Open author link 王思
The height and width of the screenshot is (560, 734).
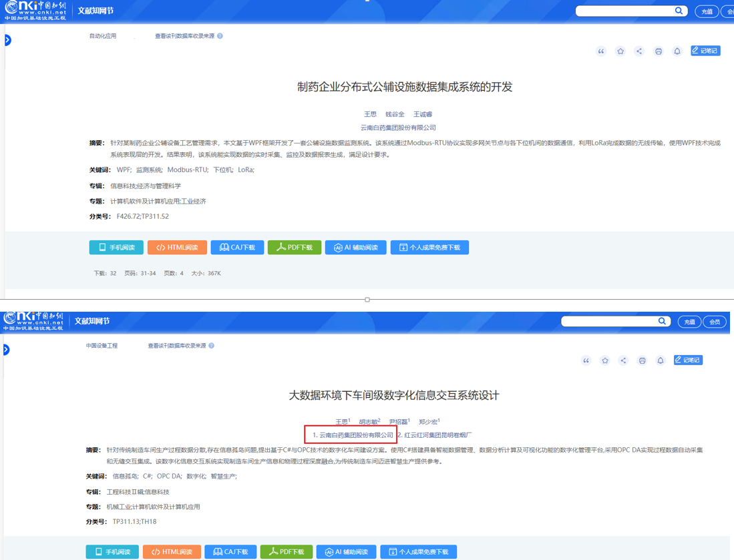pyautogui.click(x=370, y=113)
